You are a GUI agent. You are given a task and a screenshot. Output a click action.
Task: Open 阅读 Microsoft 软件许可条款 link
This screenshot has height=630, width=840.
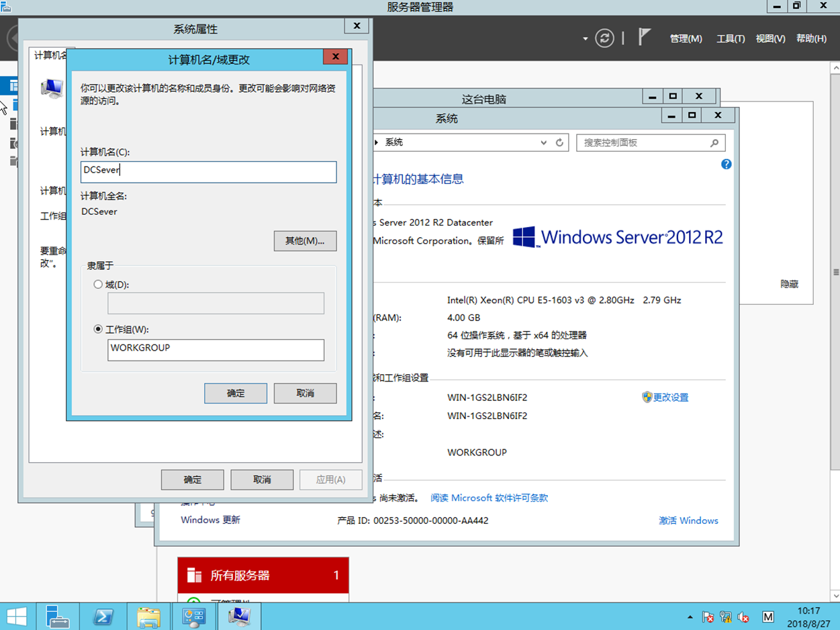click(489, 498)
